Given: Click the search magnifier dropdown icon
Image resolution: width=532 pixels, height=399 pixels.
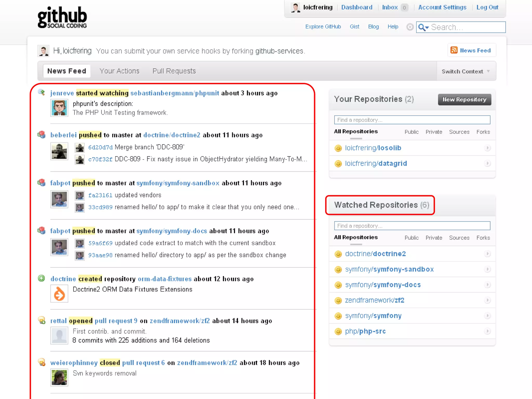Looking at the screenshot, I should 423,27.
